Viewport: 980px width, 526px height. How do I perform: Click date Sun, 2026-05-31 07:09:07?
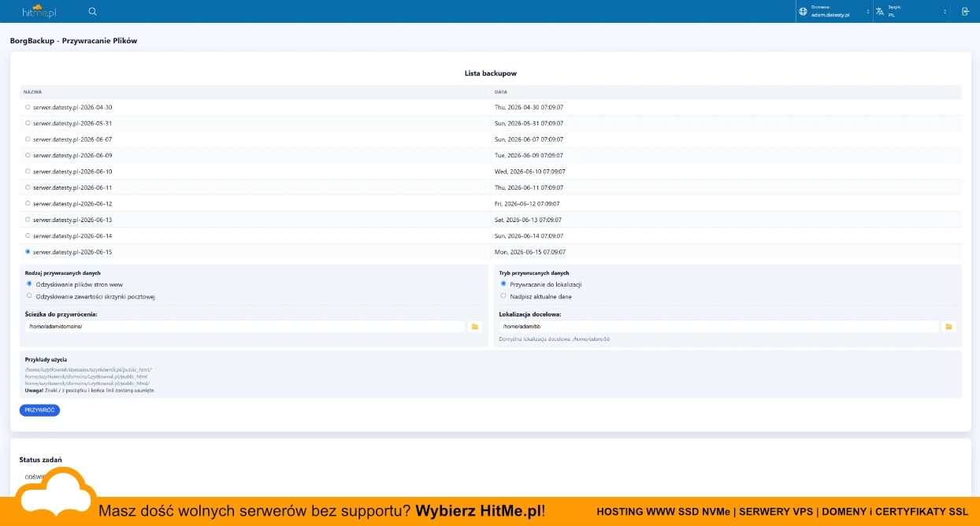pos(529,123)
